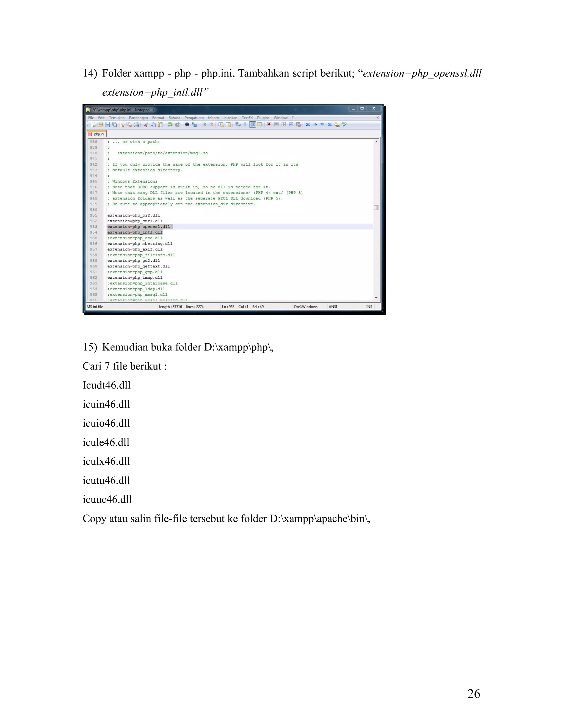Click the Save file floppy icon
The image size is (563, 728).
click(x=107, y=125)
